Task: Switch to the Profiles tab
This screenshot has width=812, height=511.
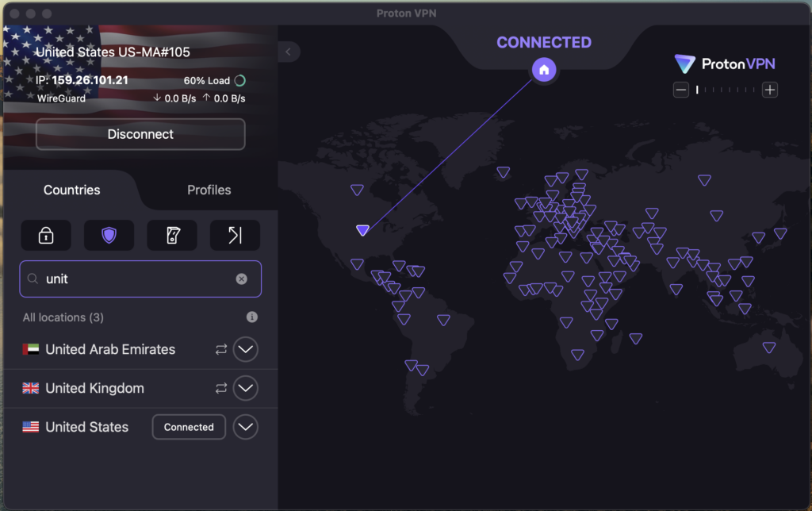Action: 209,190
